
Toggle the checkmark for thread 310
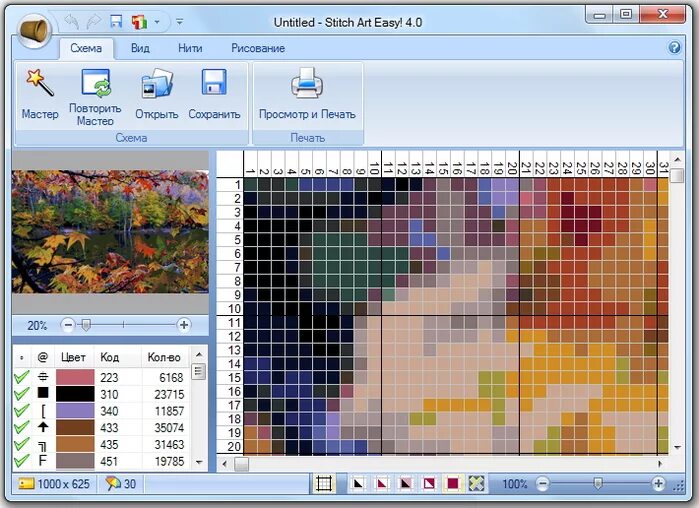click(21, 394)
